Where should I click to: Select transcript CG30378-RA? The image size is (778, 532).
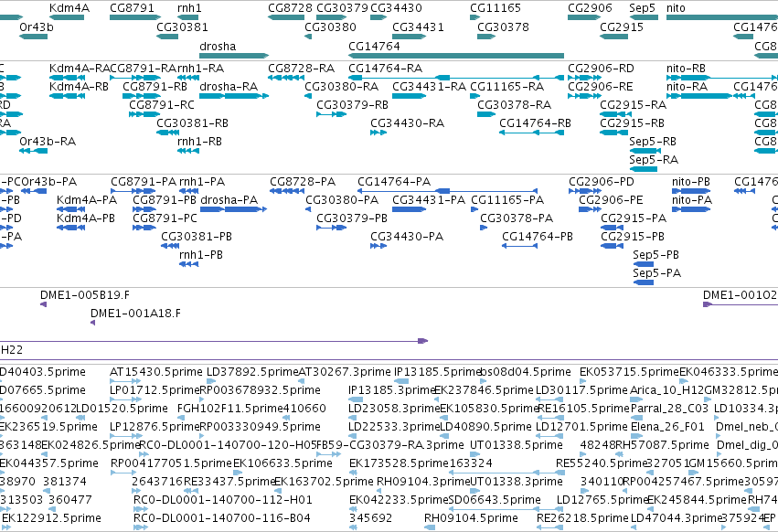[x=486, y=114]
